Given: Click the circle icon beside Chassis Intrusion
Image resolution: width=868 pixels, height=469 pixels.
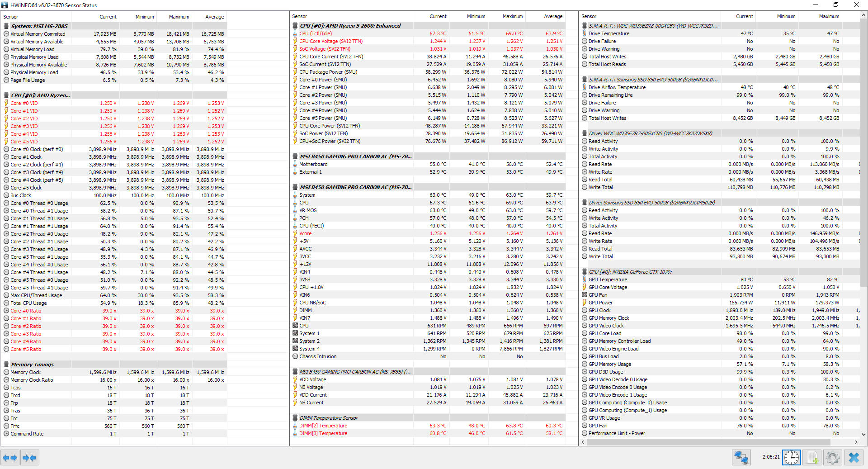Looking at the screenshot, I should [x=295, y=356].
